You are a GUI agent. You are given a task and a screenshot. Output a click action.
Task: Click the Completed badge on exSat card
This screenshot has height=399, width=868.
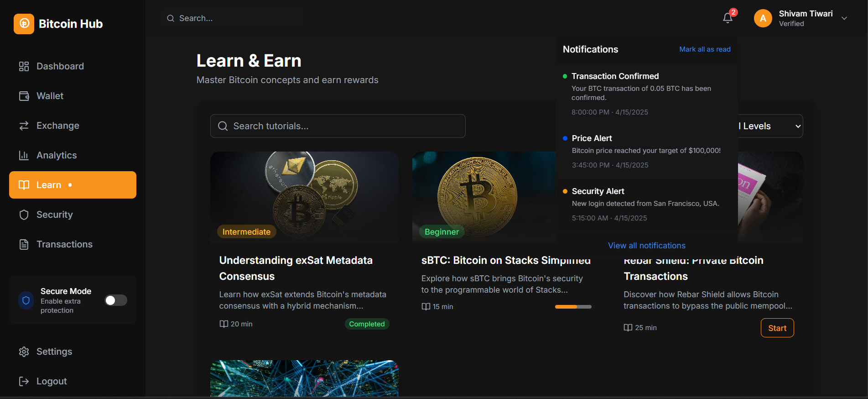click(x=367, y=324)
